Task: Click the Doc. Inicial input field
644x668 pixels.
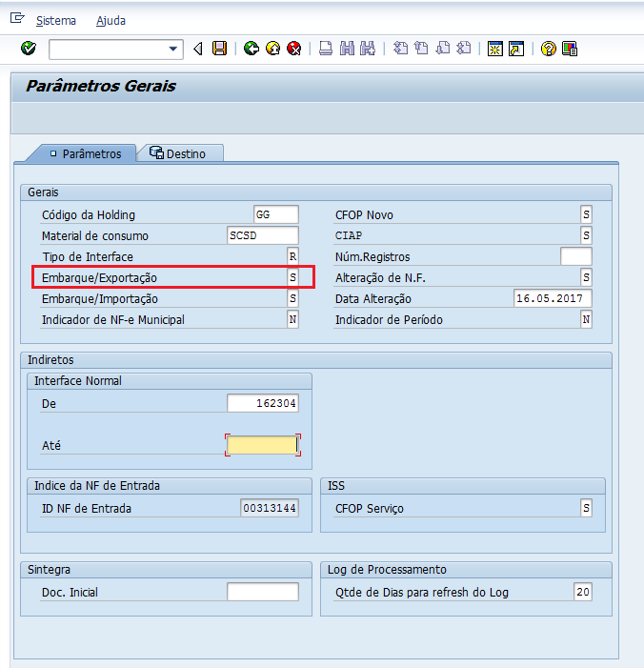Action: coord(262,592)
